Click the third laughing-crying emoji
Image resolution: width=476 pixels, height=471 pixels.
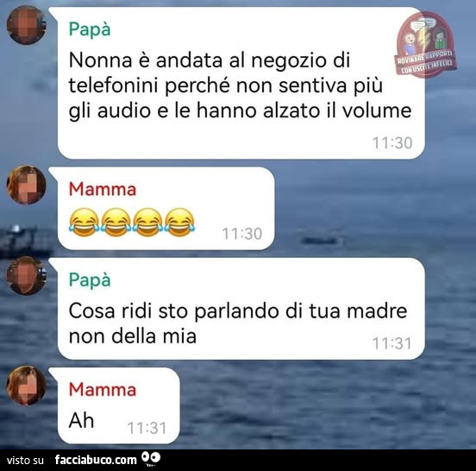[147, 223]
